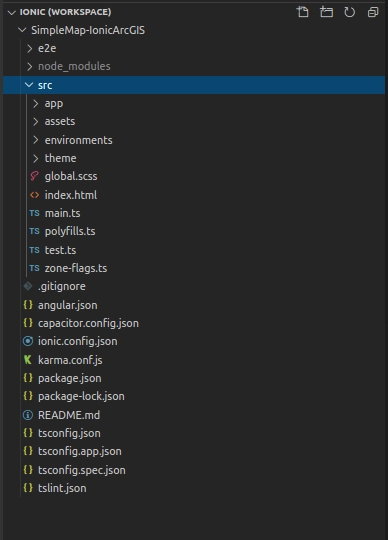This screenshot has width=388, height=540.
Task: Click the braces icon beside package-lock.json
Action: (28, 396)
